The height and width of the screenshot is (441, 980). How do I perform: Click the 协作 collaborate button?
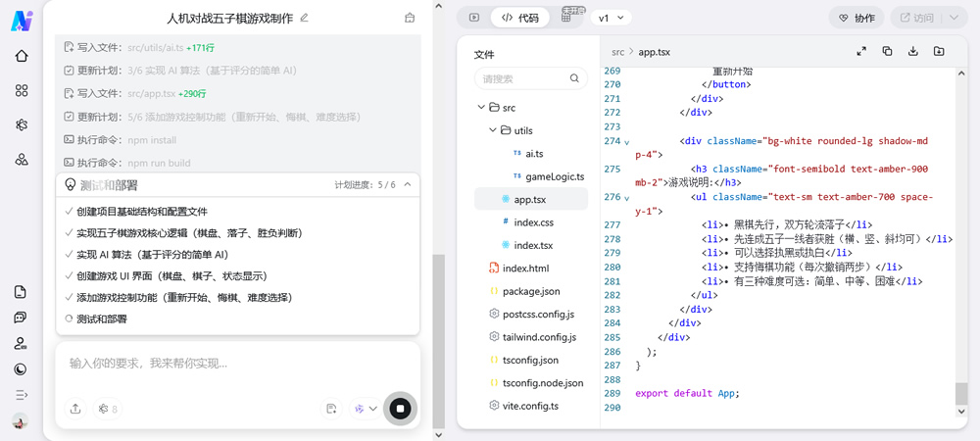[x=856, y=18]
